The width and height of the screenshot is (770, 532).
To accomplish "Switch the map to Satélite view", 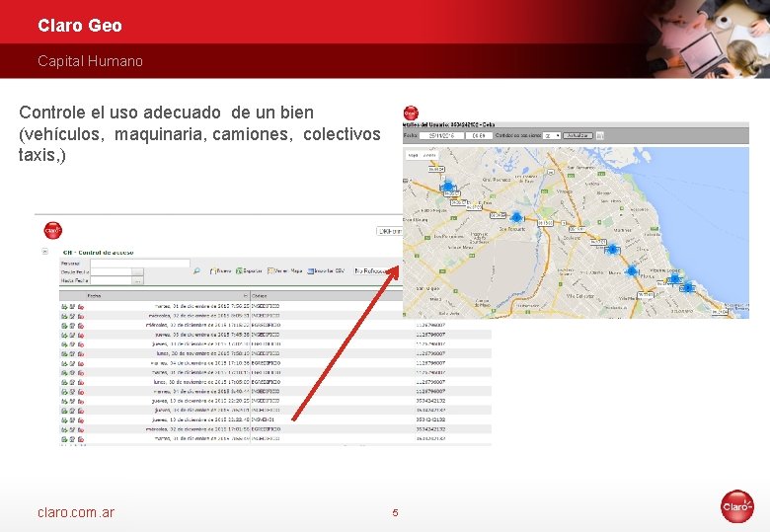I will (429, 156).
